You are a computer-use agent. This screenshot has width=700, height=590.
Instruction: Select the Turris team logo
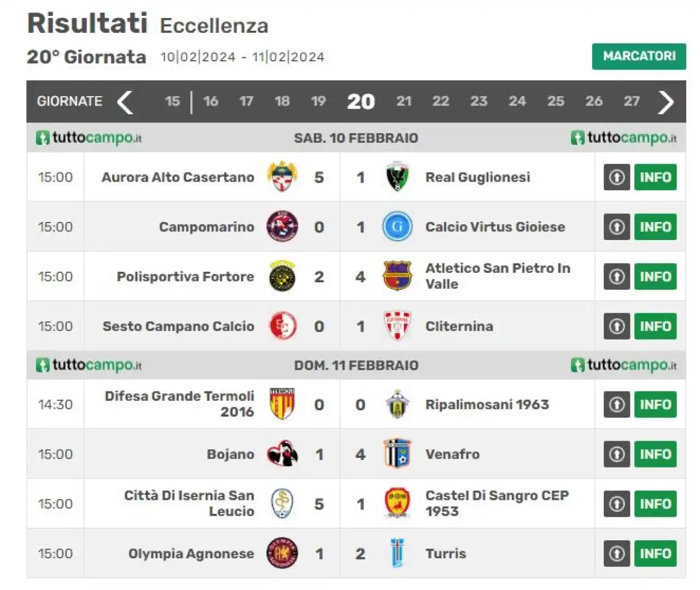point(397,553)
